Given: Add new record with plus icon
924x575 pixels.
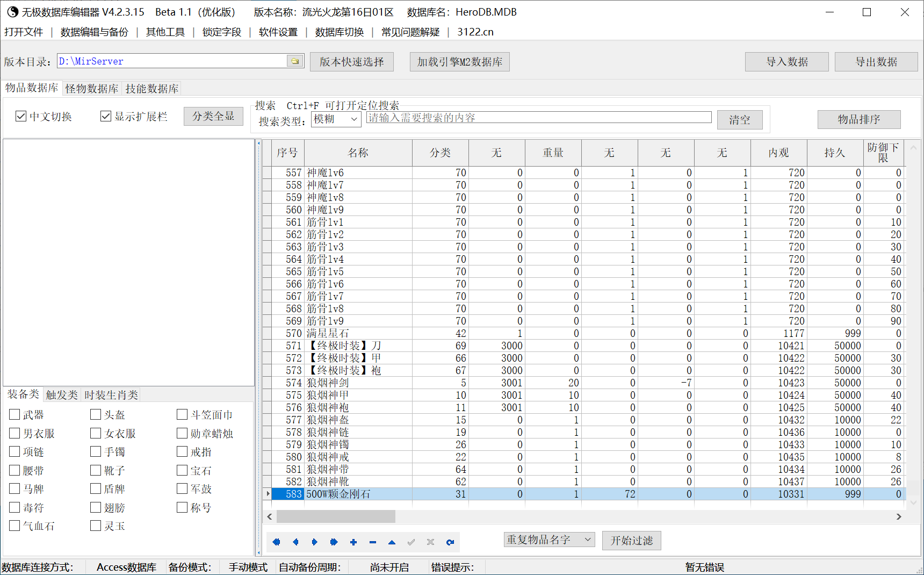Looking at the screenshot, I should tap(353, 542).
